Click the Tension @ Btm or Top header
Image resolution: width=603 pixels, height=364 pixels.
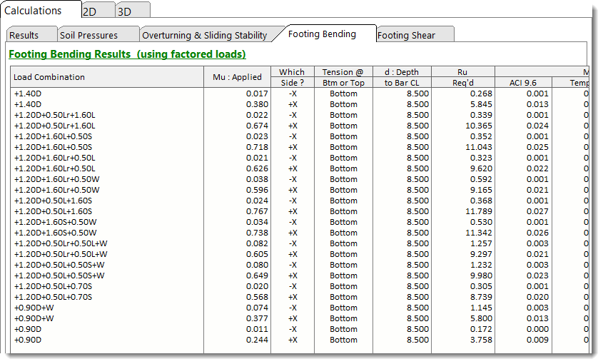tap(343, 77)
